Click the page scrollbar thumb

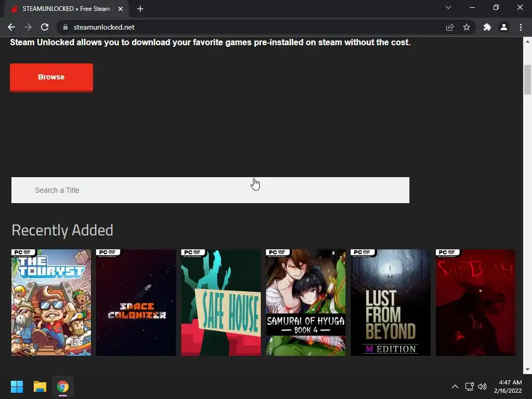(527, 79)
